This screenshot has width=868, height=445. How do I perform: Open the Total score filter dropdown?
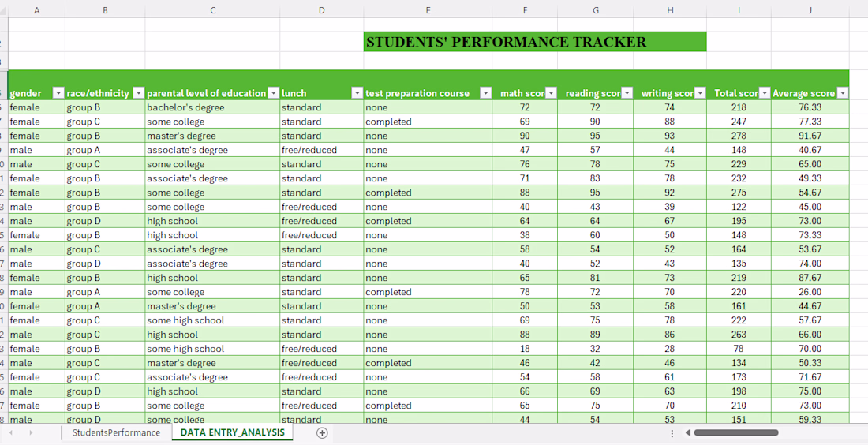point(765,93)
